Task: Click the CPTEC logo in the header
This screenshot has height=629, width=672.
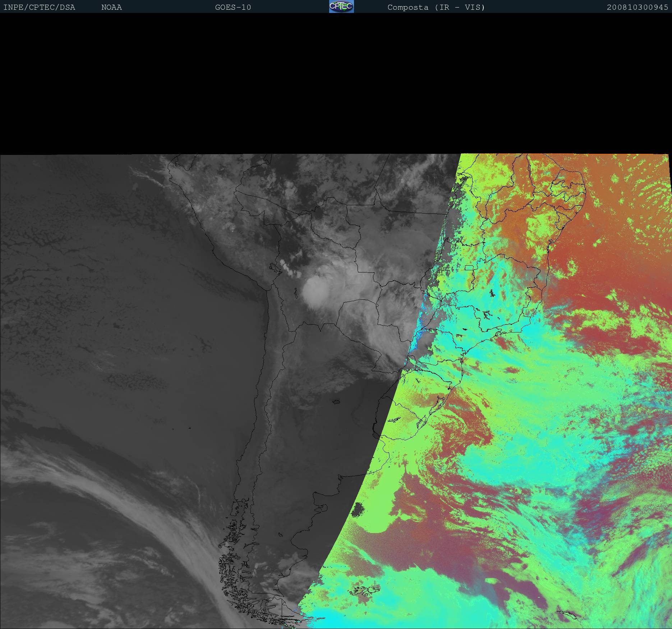Action: coord(341,6)
